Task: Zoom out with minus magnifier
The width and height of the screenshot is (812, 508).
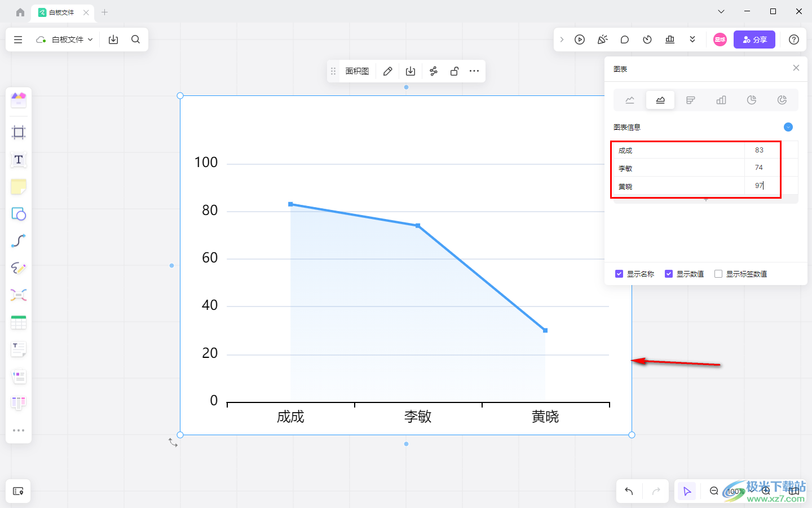Action: click(x=714, y=491)
